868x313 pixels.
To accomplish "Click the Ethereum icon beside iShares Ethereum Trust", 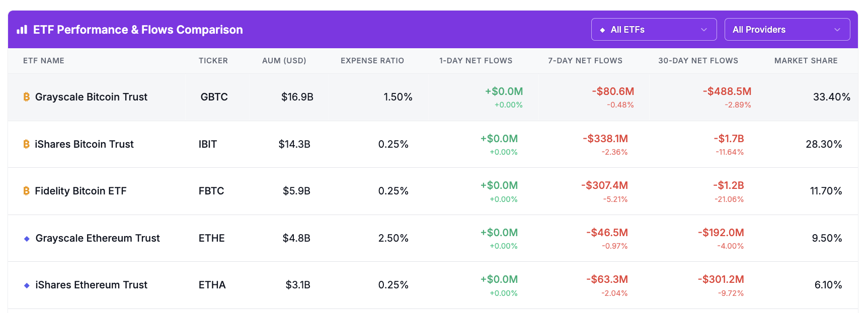I will pos(27,285).
